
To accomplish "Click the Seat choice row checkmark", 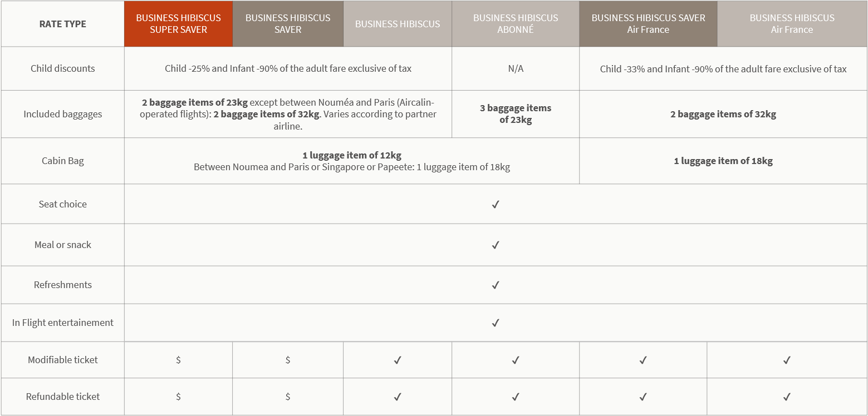I will click(496, 205).
